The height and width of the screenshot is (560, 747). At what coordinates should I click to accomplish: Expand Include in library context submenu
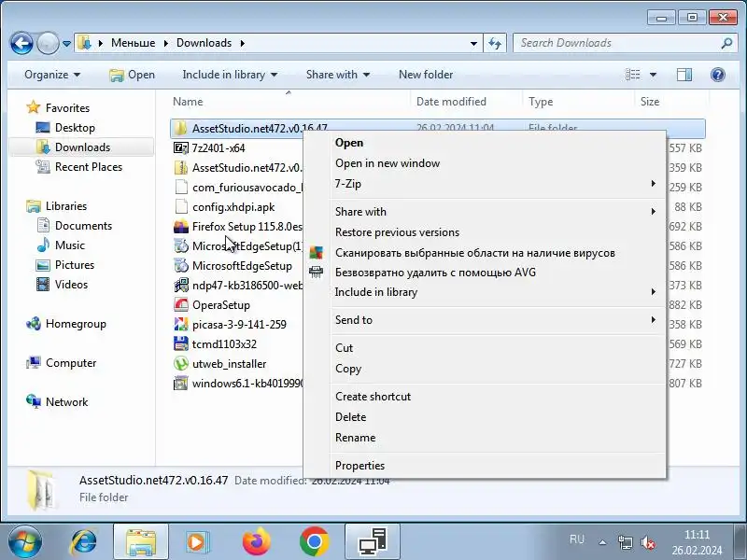click(485, 292)
